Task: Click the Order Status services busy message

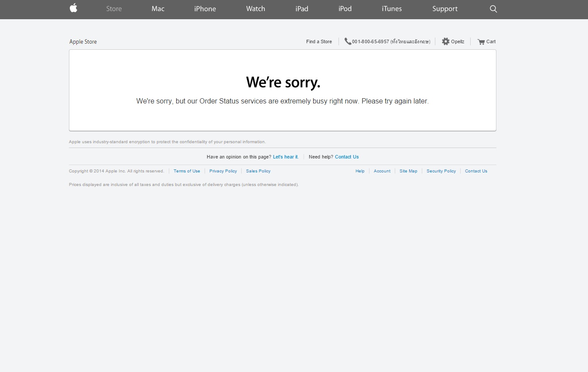Action: coord(283,101)
